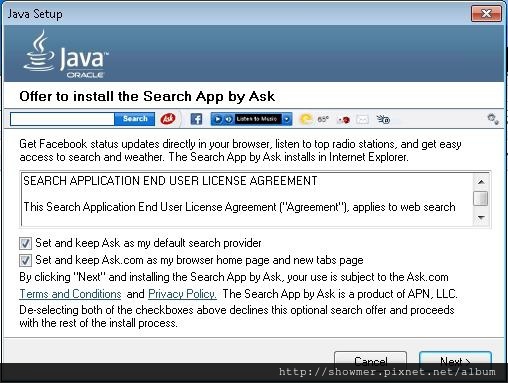Click the SEARCH APPLICATION END USER LICENSE AGREEMENT heading
This screenshot has width=508, height=383.
tap(170, 181)
